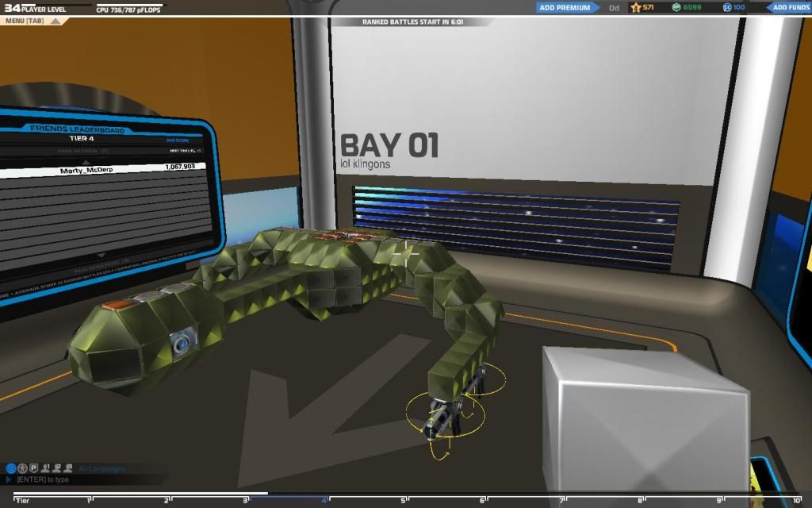Screen dimensions: 812x508
Task: Click the player level 34 indicator
Action: [x=35, y=8]
